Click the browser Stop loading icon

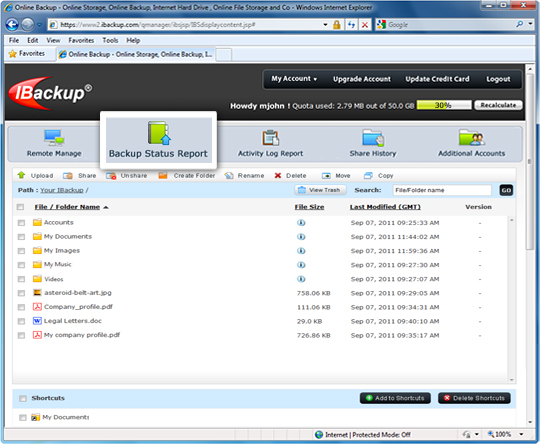(x=365, y=25)
